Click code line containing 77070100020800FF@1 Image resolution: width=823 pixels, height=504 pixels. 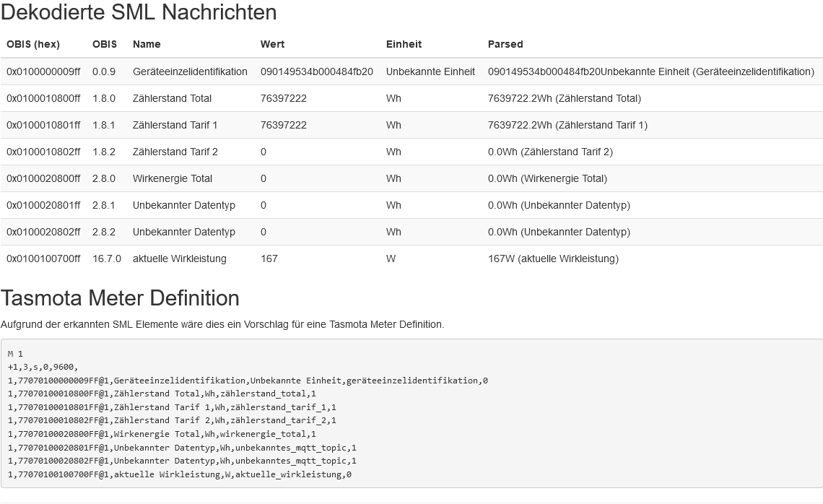[162, 434]
